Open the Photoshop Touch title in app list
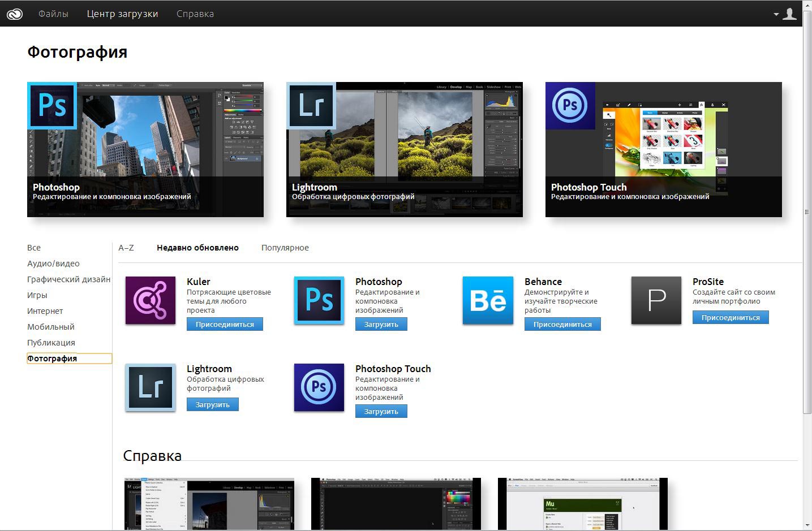Viewport: 812px width, 531px height. [x=393, y=369]
